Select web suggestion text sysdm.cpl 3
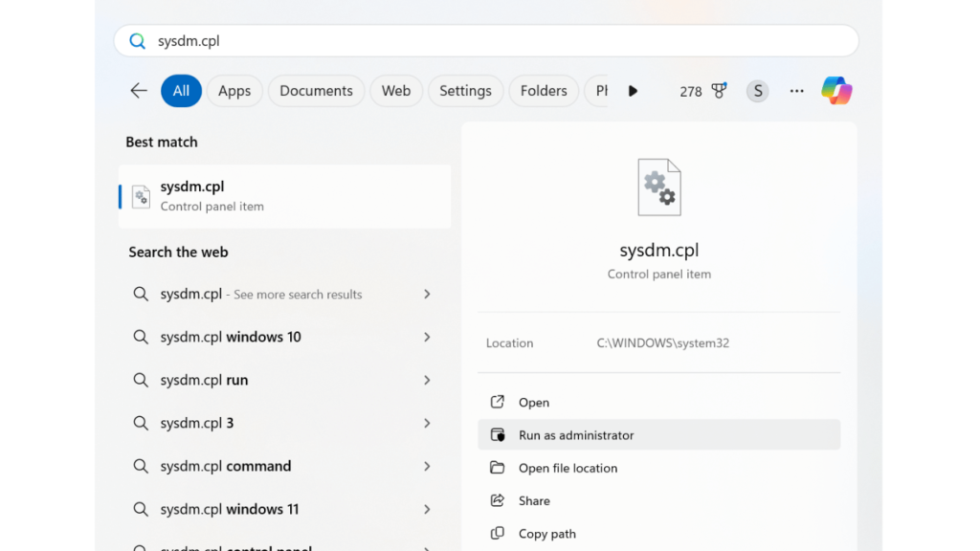The width and height of the screenshot is (980, 551). 197,423
